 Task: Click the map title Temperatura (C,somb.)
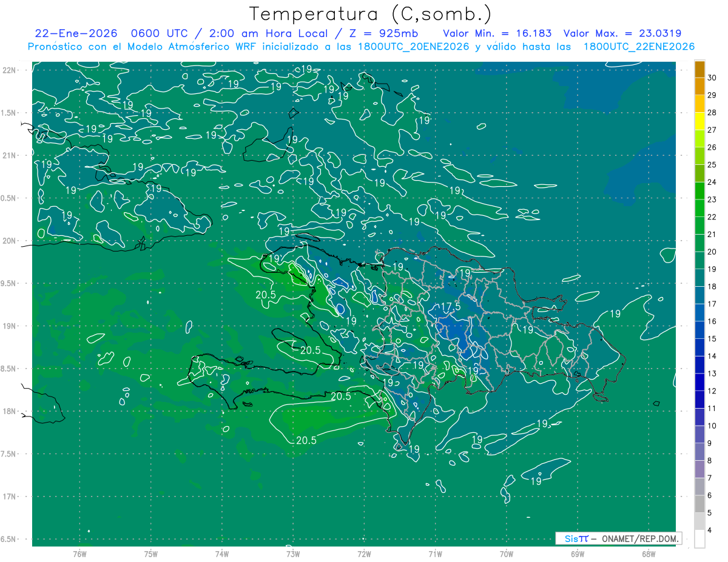click(371, 14)
